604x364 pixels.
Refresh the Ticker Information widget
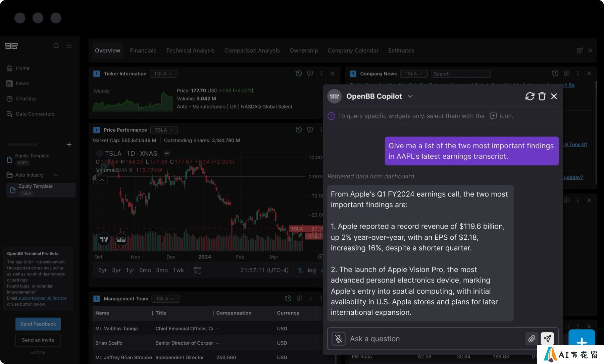299,73
